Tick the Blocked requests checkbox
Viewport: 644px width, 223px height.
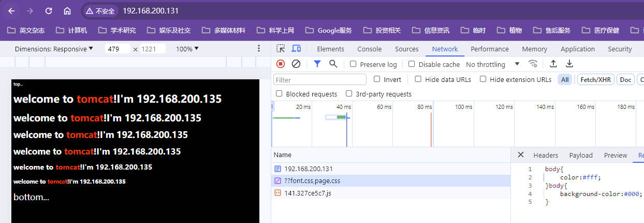[x=280, y=94]
